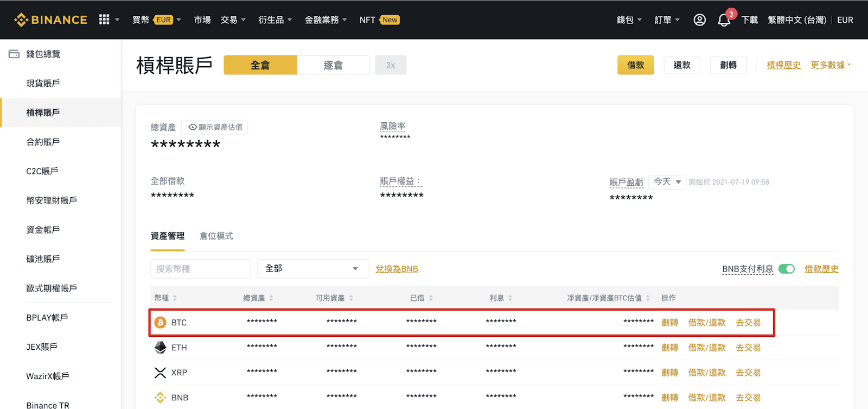Switch to 資產管理 tab
This screenshot has width=868, height=409.
coord(168,236)
